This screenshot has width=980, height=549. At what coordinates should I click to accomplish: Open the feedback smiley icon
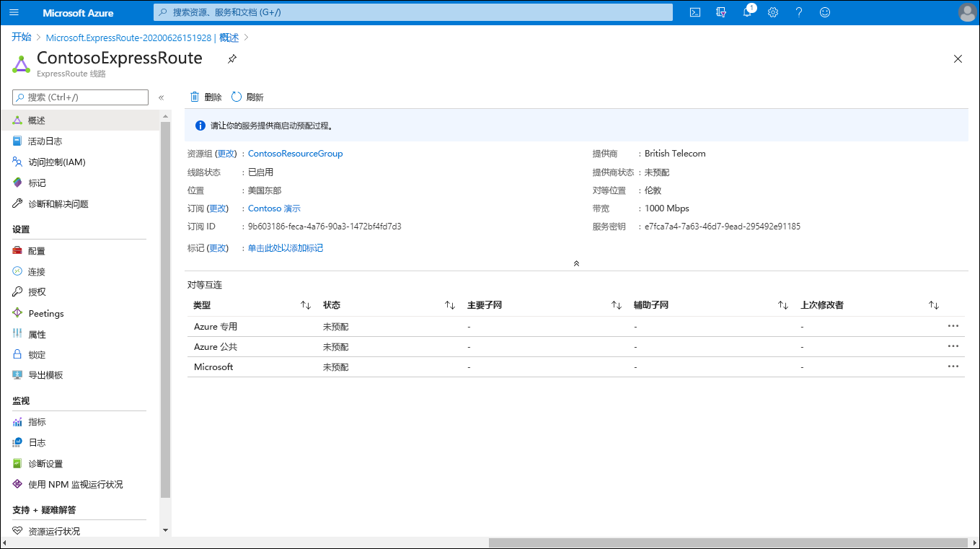825,12
